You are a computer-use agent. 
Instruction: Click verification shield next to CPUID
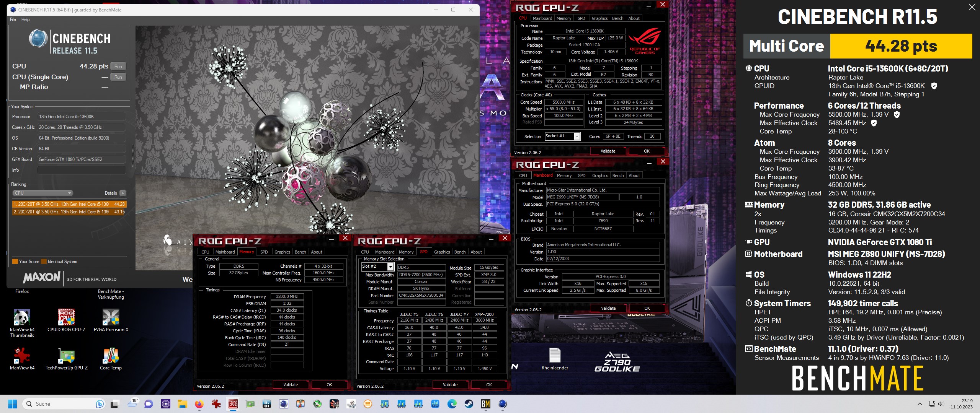(x=934, y=86)
